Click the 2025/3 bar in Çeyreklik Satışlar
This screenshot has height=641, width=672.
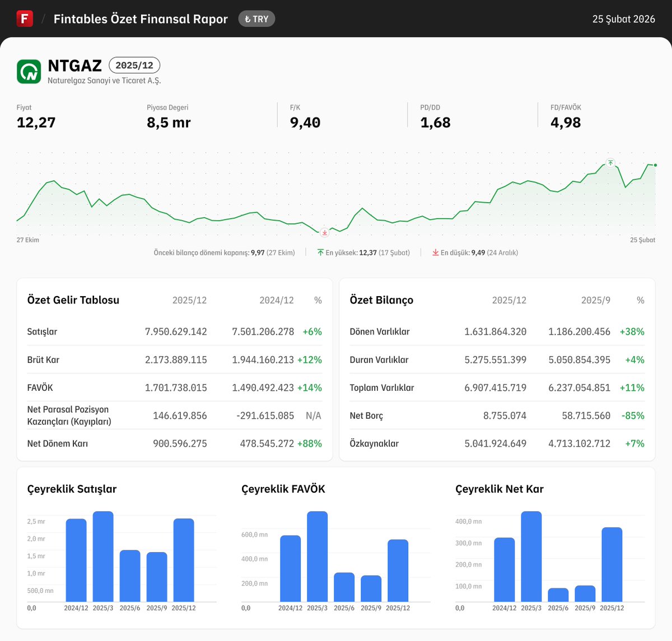[103, 556]
